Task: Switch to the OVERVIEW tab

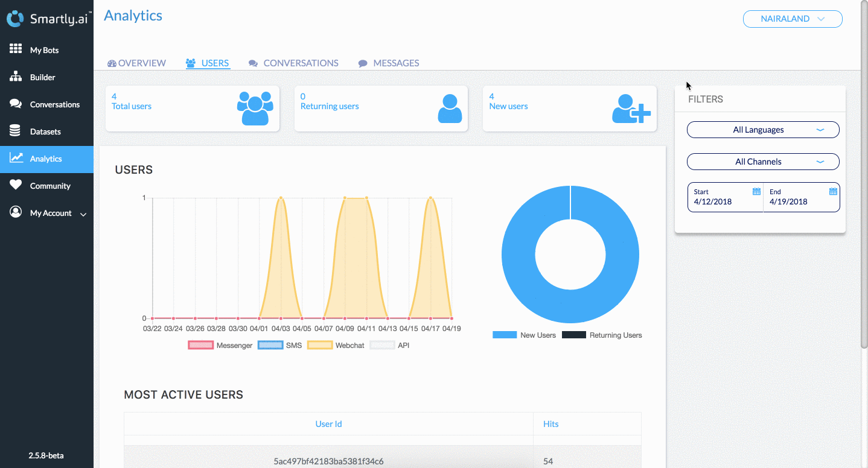Action: click(136, 63)
